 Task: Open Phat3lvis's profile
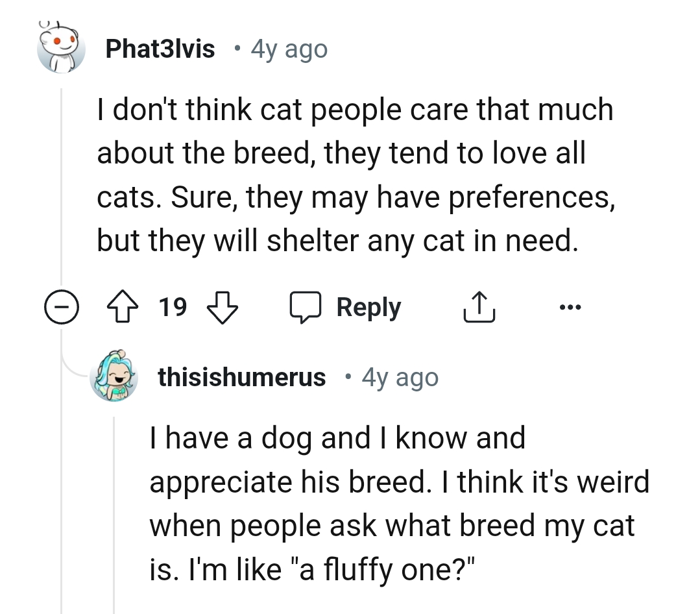pyautogui.click(x=160, y=49)
